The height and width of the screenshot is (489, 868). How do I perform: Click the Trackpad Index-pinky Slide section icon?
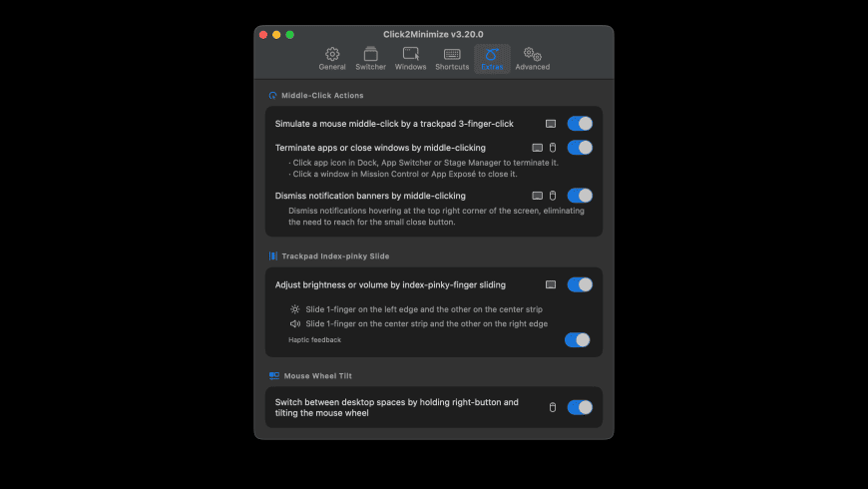coord(273,255)
